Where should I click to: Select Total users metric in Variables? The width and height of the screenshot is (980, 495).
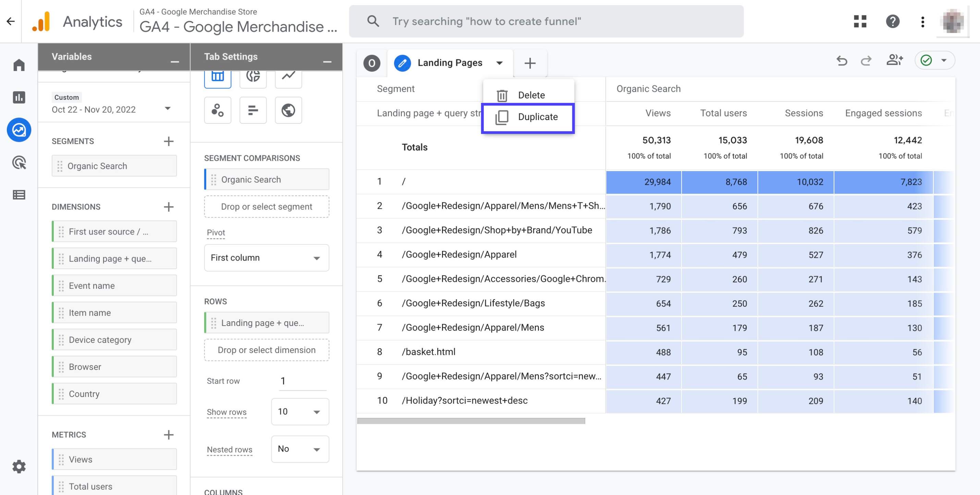coord(114,486)
